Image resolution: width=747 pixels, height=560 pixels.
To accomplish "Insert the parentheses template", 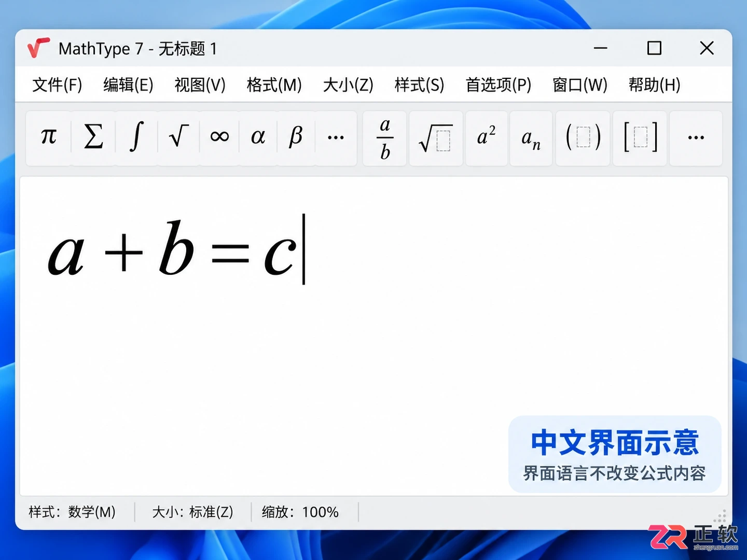I will point(583,138).
